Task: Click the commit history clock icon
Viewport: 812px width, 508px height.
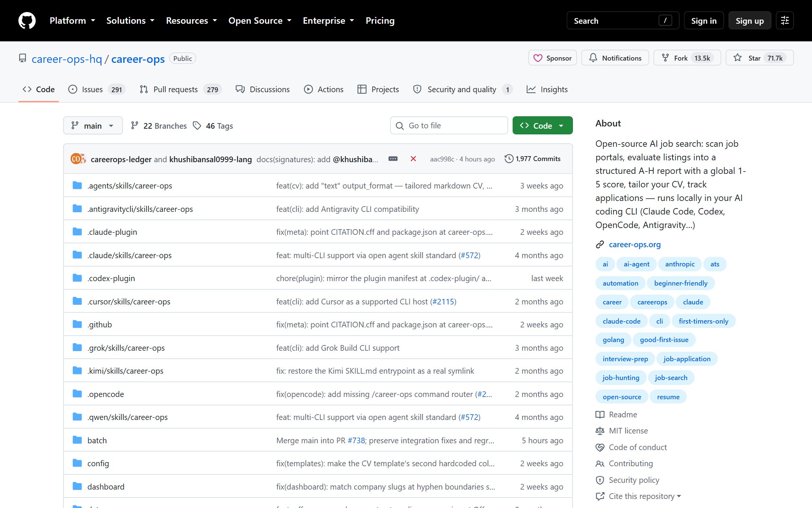Action: point(509,158)
